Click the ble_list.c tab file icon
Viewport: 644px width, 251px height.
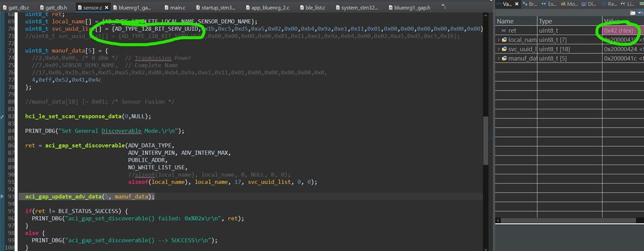(302, 7)
